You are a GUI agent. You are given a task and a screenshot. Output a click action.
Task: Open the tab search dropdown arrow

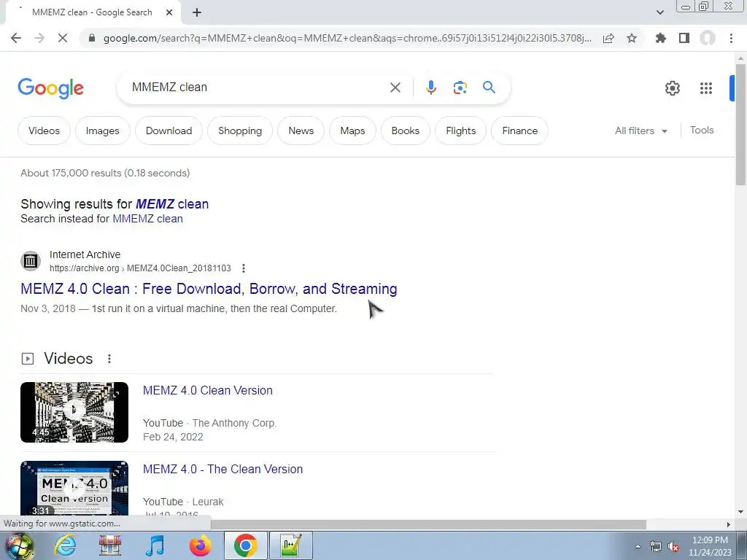tap(659, 13)
